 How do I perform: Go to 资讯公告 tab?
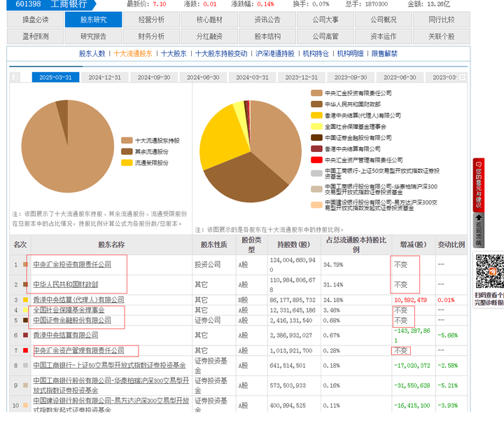[x=267, y=20]
